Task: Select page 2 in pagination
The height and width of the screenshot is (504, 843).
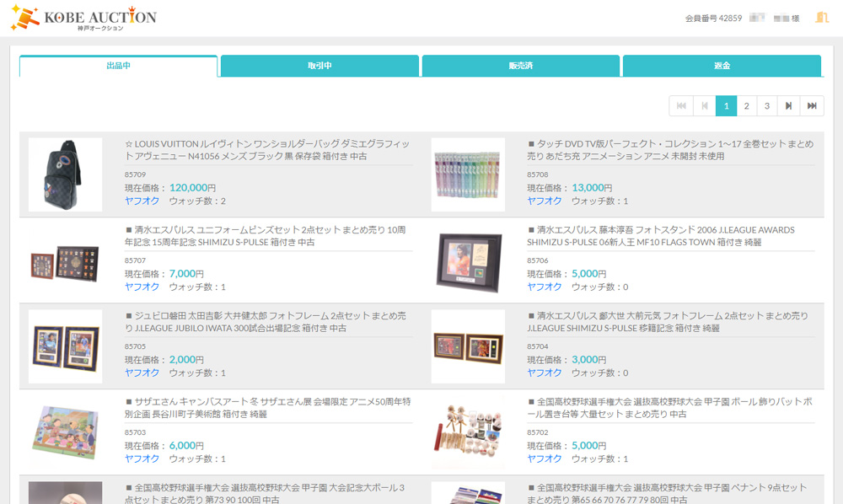Action: 746,106
